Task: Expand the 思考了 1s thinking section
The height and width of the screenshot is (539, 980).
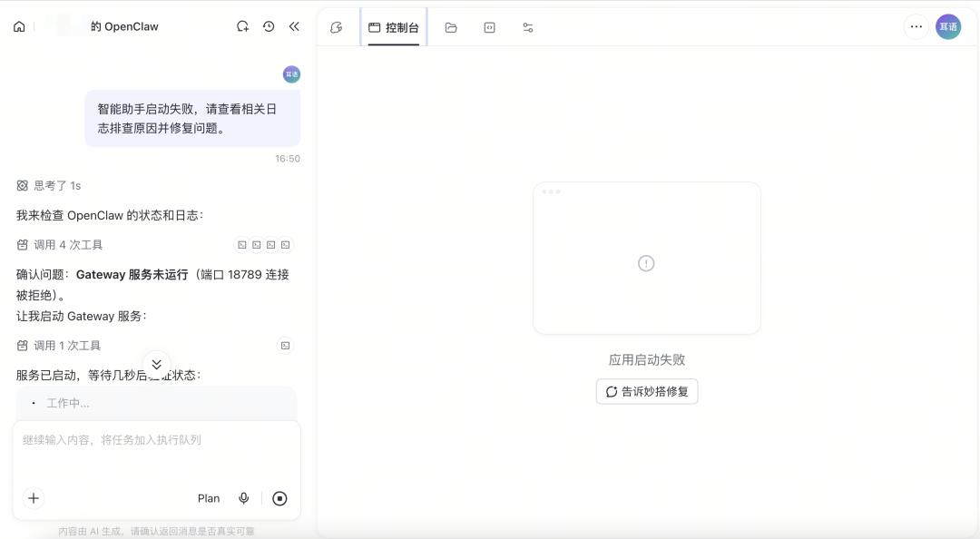Action: point(56,185)
